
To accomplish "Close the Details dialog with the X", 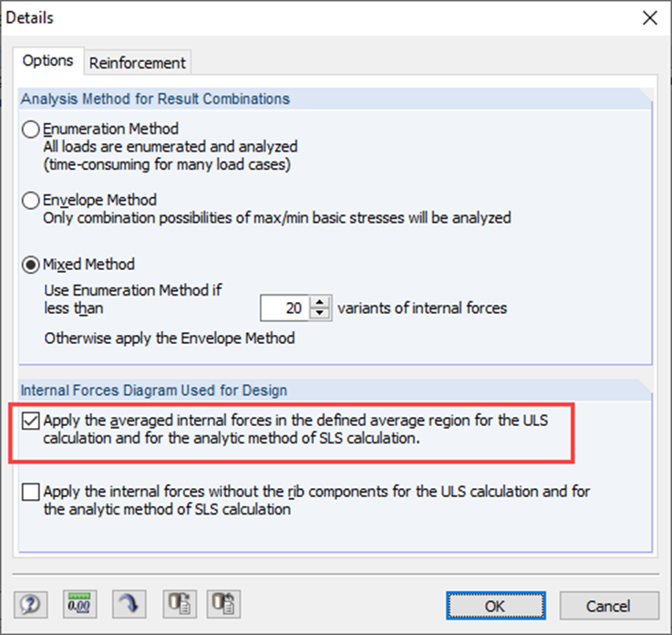I will [x=649, y=17].
